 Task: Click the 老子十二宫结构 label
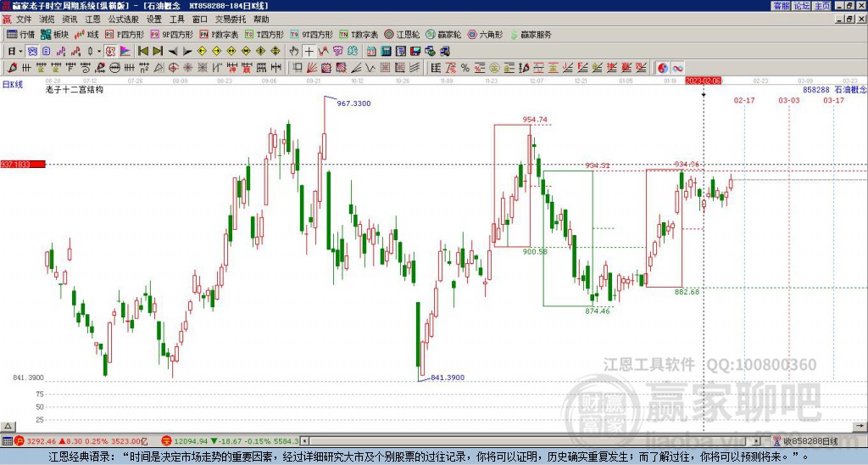coord(75,89)
